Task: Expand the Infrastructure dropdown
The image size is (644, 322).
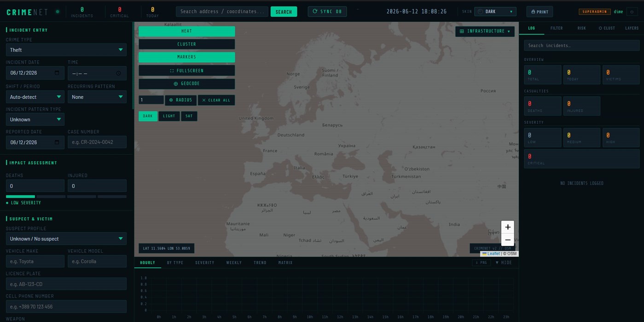Action: (x=485, y=31)
